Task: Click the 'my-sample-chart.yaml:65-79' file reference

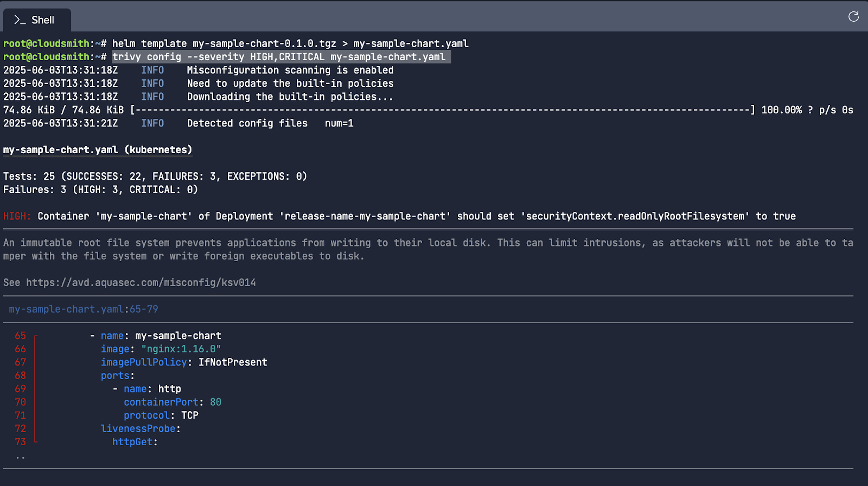Action: 84,310
